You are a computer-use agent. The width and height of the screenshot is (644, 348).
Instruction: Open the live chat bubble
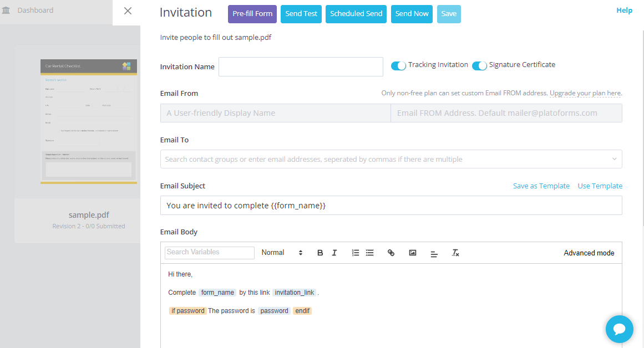point(619,329)
